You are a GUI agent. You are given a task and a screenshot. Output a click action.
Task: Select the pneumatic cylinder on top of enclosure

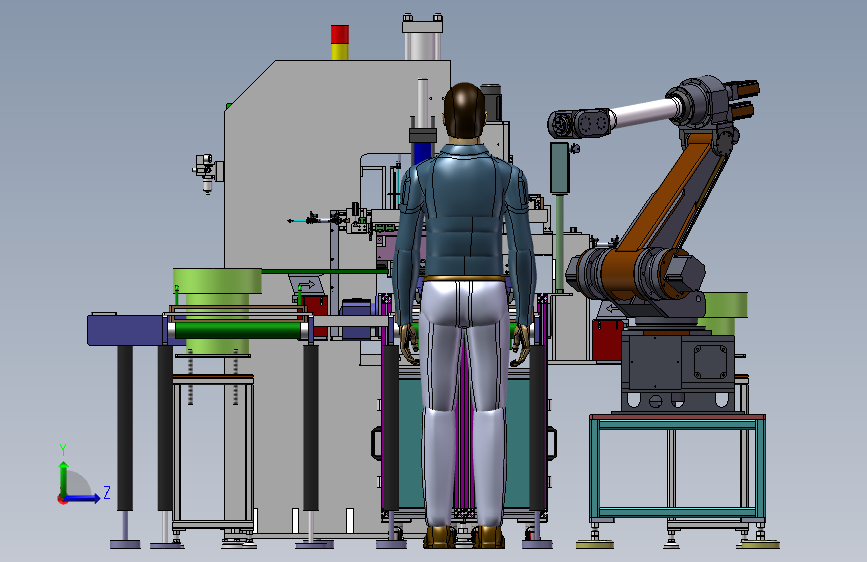422,38
